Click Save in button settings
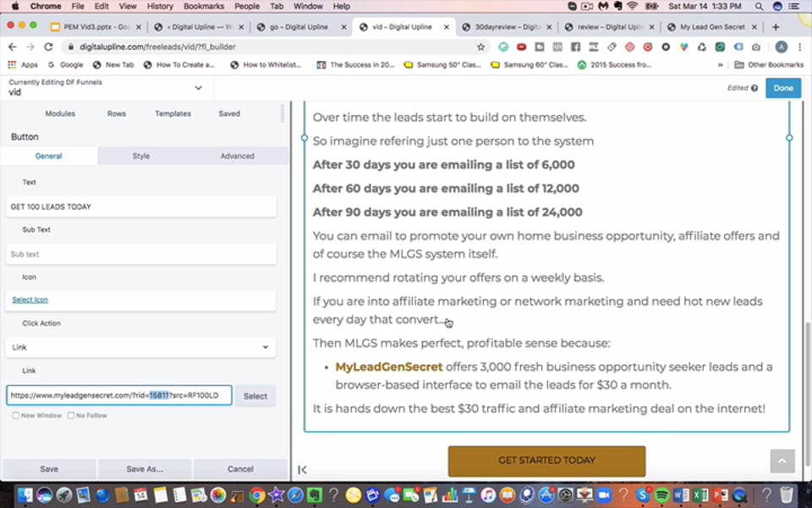 click(x=49, y=469)
